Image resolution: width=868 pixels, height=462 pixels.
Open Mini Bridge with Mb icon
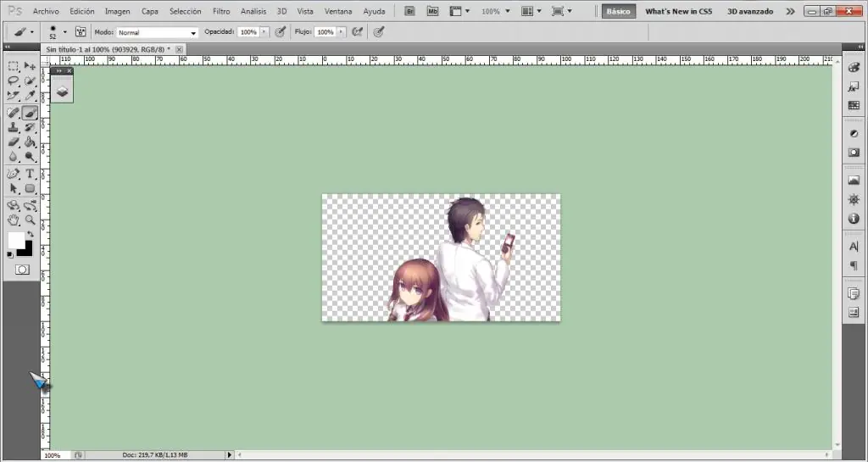click(x=432, y=11)
